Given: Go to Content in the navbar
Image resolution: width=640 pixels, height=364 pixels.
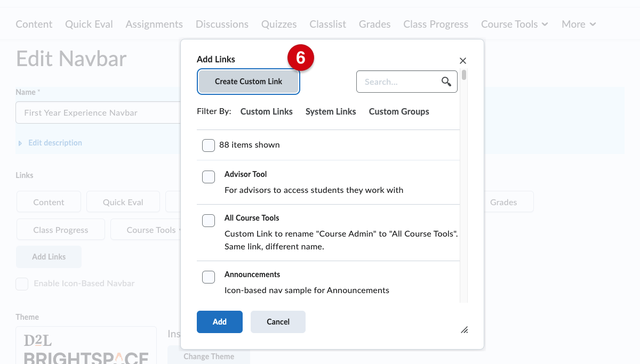Looking at the screenshot, I should tap(34, 24).
